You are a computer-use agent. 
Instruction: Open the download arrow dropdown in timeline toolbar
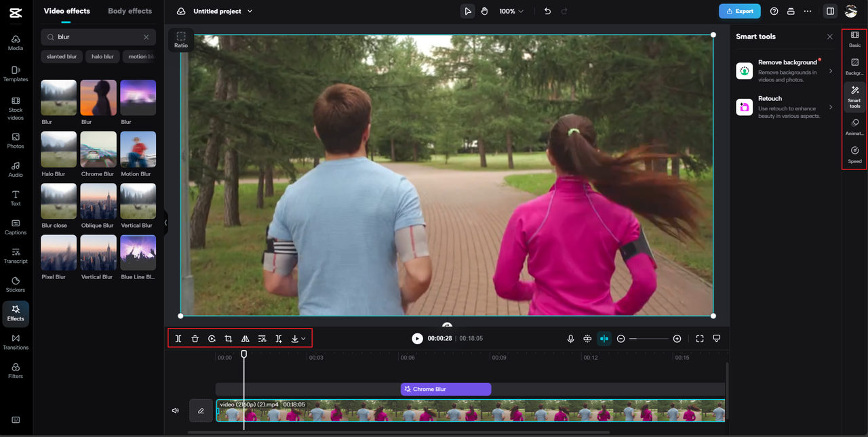pos(298,339)
